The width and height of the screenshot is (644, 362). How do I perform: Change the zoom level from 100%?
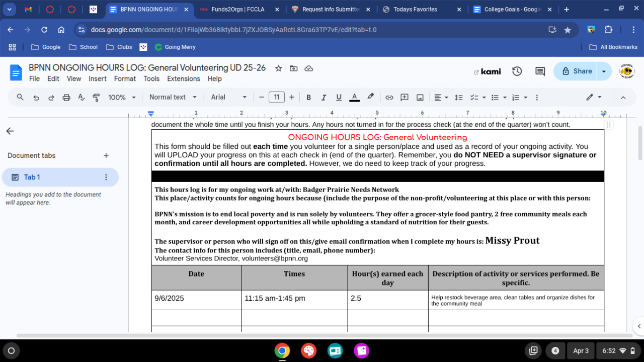(x=122, y=98)
